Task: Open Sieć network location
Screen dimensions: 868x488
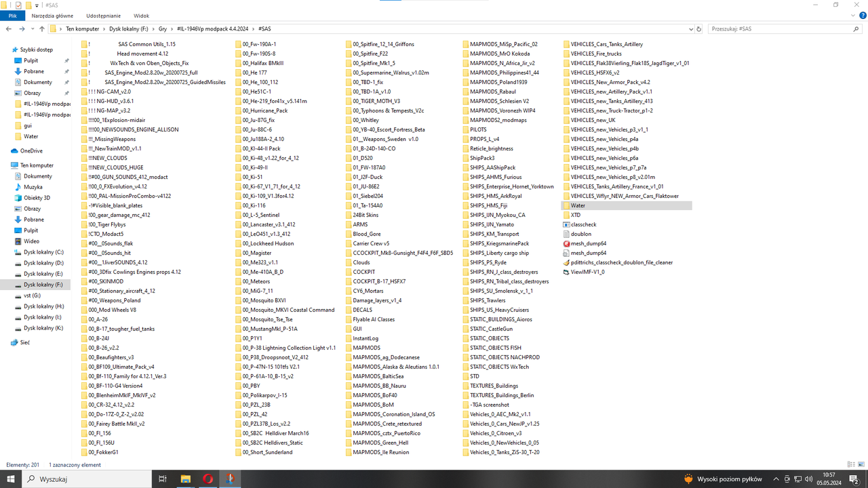Action: pos(20,343)
